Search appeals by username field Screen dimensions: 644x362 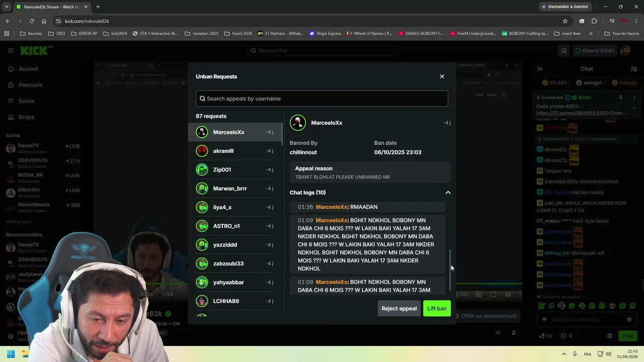coord(321,99)
